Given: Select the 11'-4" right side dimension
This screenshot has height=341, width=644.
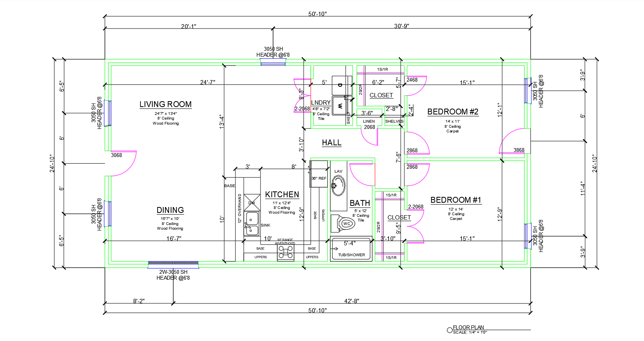Looking at the screenshot, I should tap(582, 188).
